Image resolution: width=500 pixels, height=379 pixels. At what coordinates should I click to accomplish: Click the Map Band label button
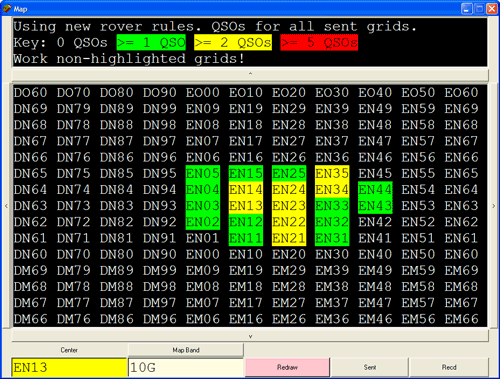pyautogui.click(x=186, y=350)
